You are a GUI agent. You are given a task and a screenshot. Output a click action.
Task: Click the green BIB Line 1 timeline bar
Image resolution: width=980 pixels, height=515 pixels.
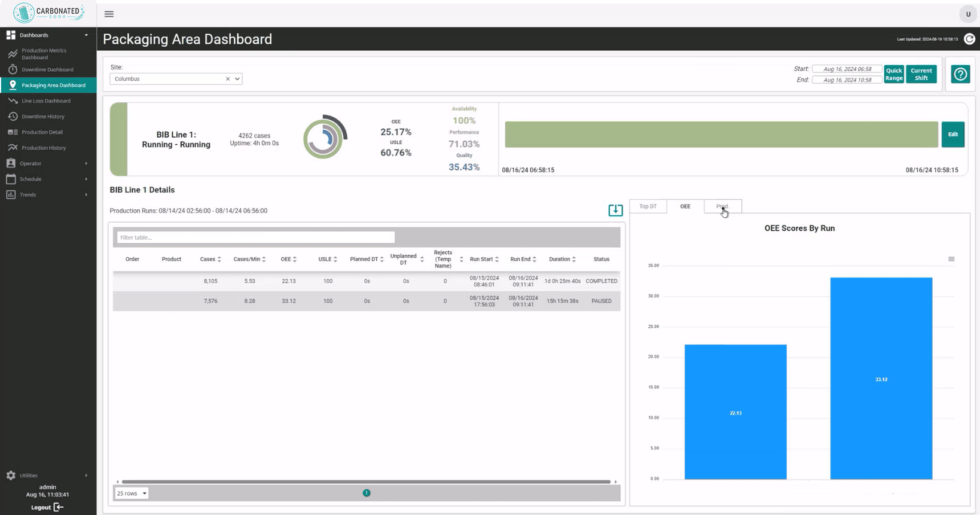[x=721, y=135]
